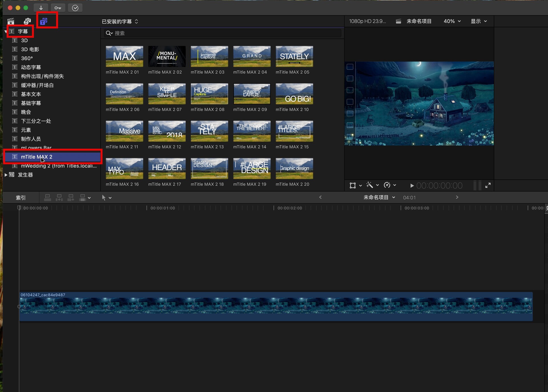This screenshot has height=392, width=548.
Task: Open the 40% viewer zoom menu
Action: point(452,21)
